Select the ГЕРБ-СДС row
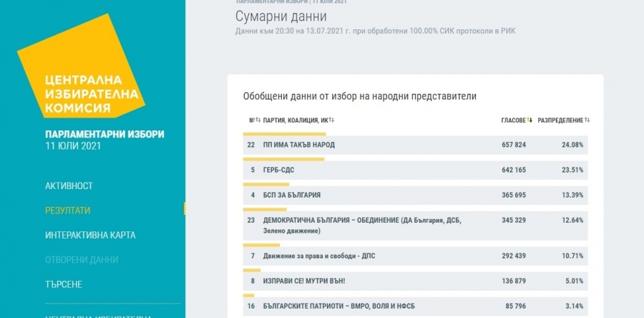 [415, 170]
